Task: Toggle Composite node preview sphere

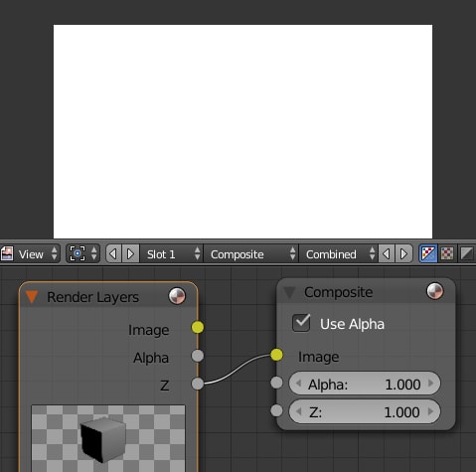Action: coord(434,291)
